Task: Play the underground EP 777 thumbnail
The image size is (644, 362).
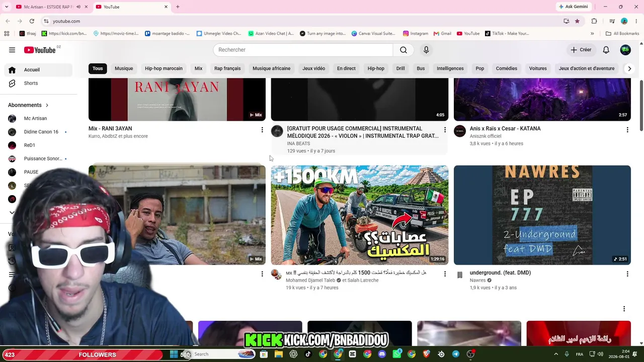Action: click(542, 215)
